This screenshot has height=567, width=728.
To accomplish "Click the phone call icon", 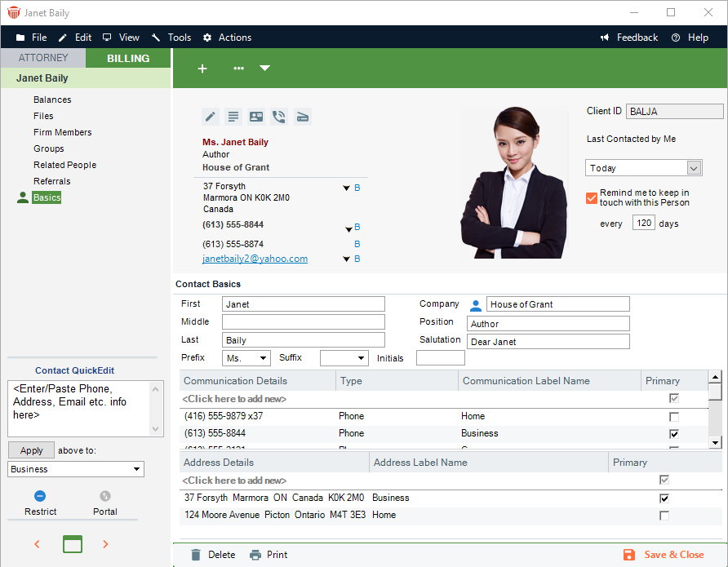I will pos(279,117).
